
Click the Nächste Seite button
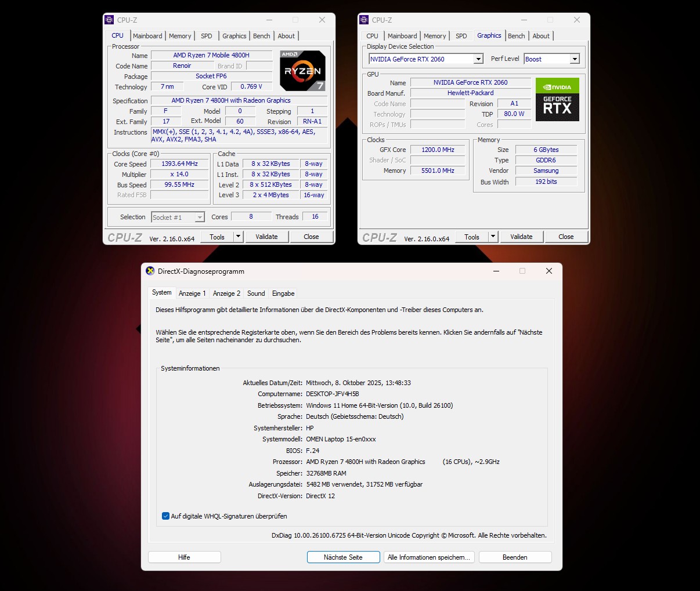tap(343, 557)
